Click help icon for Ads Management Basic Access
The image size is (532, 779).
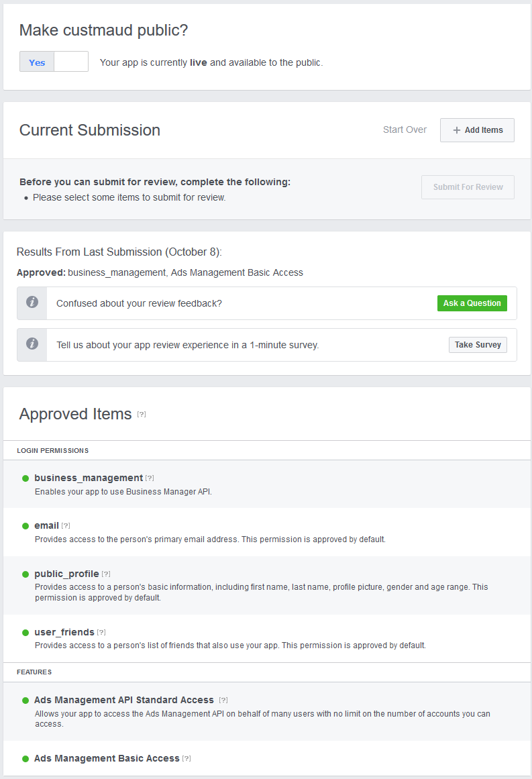(187, 758)
